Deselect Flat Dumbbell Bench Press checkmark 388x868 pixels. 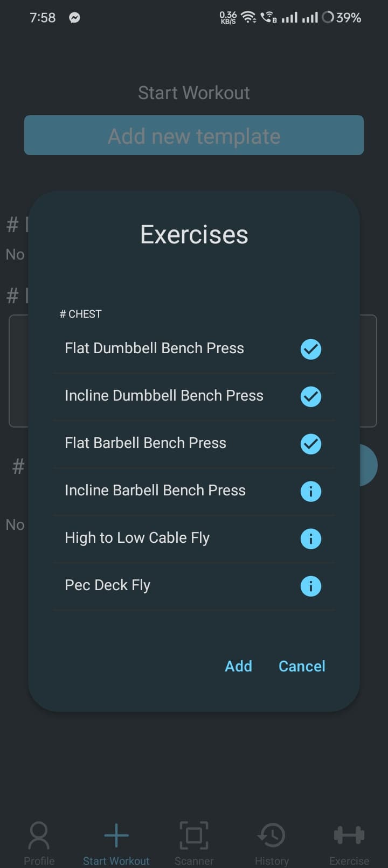pyautogui.click(x=311, y=349)
